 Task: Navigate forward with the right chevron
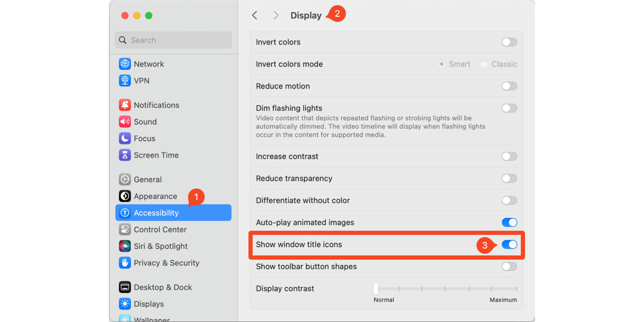coord(276,15)
